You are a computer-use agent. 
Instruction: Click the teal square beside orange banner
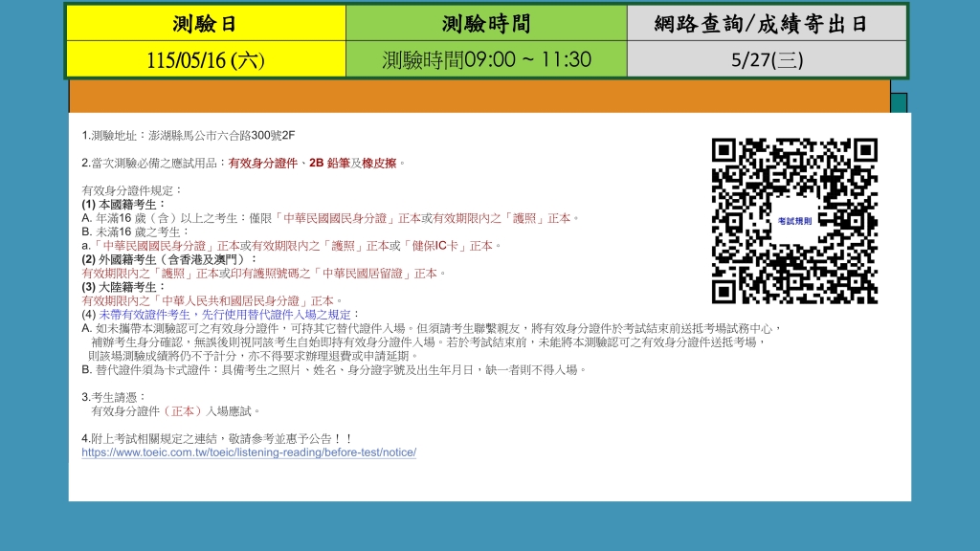899,103
